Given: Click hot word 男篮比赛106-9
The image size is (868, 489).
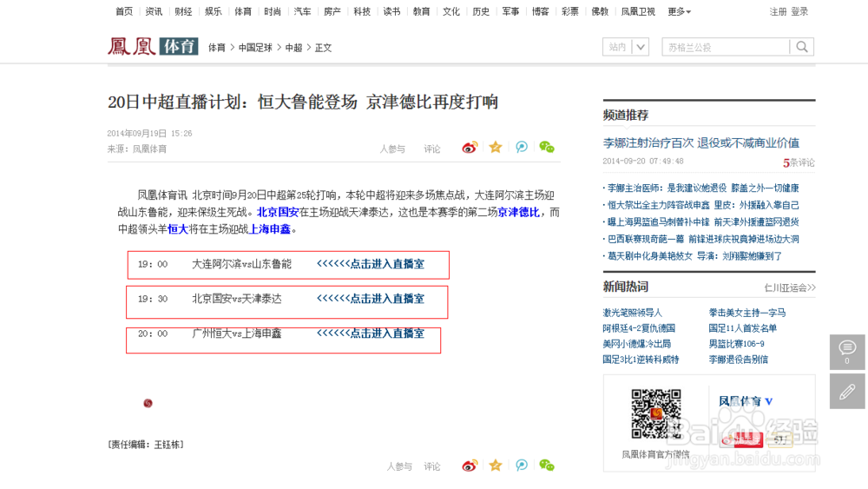Looking at the screenshot, I should (x=736, y=344).
